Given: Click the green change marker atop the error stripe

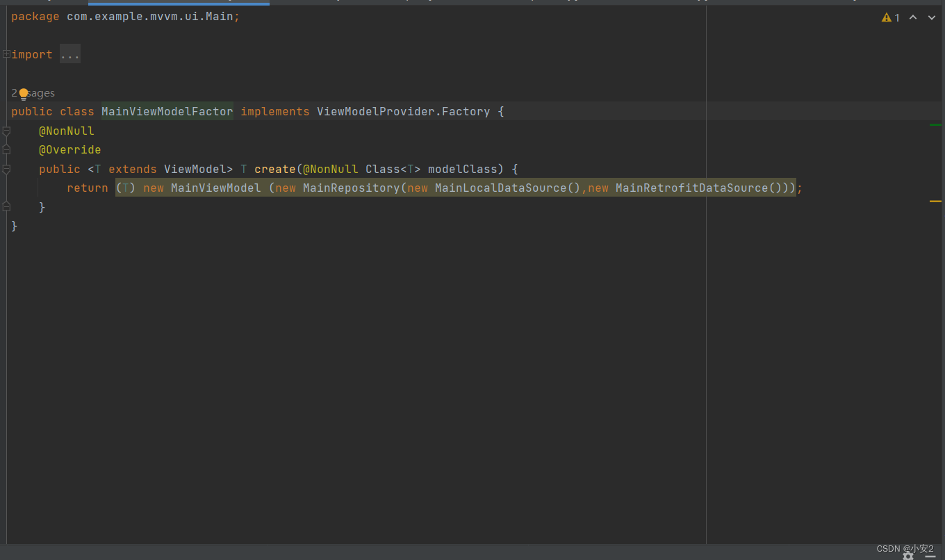Looking at the screenshot, I should tap(935, 124).
